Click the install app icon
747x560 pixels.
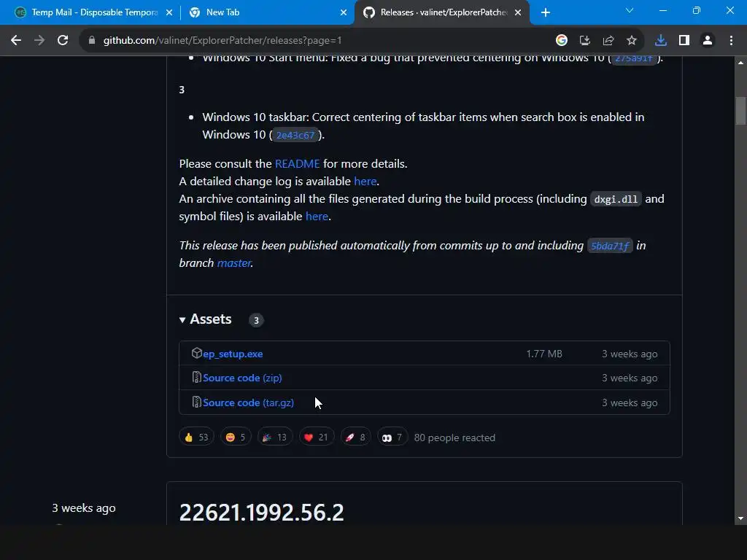click(x=585, y=41)
